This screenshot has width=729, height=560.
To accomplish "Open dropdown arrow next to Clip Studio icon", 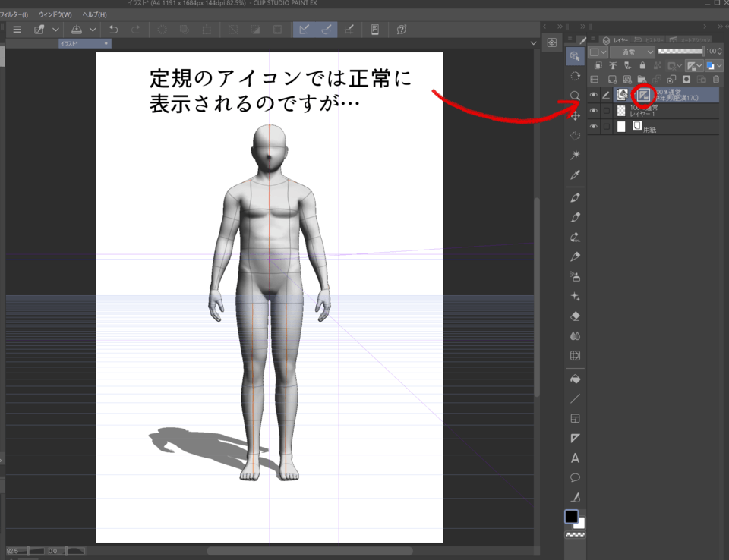I will point(55,30).
